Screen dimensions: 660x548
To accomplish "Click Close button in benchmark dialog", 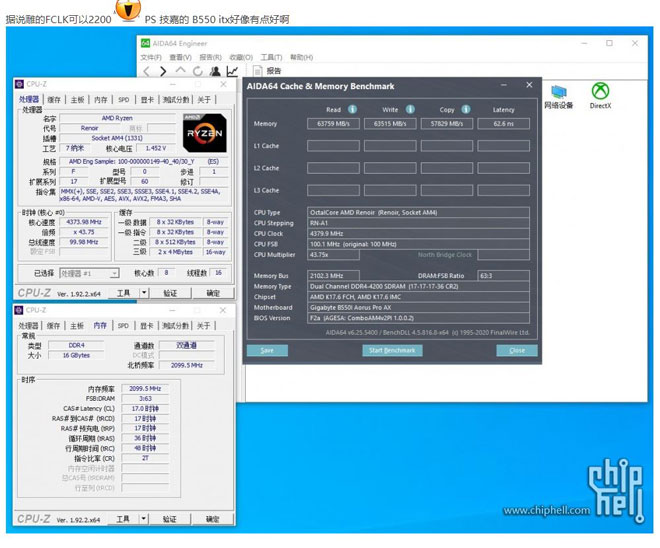I will (x=517, y=350).
